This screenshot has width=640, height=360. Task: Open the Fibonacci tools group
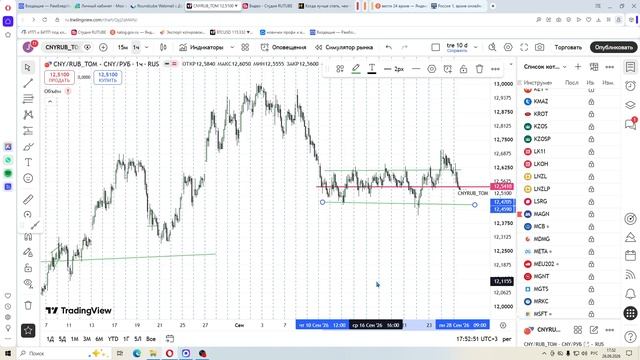(x=28, y=99)
